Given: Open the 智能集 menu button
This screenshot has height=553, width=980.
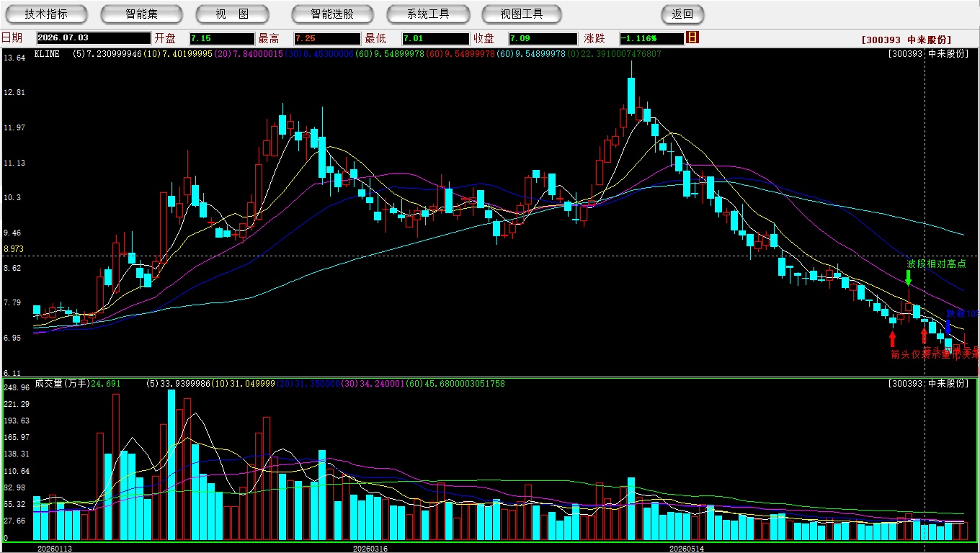Looking at the screenshot, I should point(141,14).
